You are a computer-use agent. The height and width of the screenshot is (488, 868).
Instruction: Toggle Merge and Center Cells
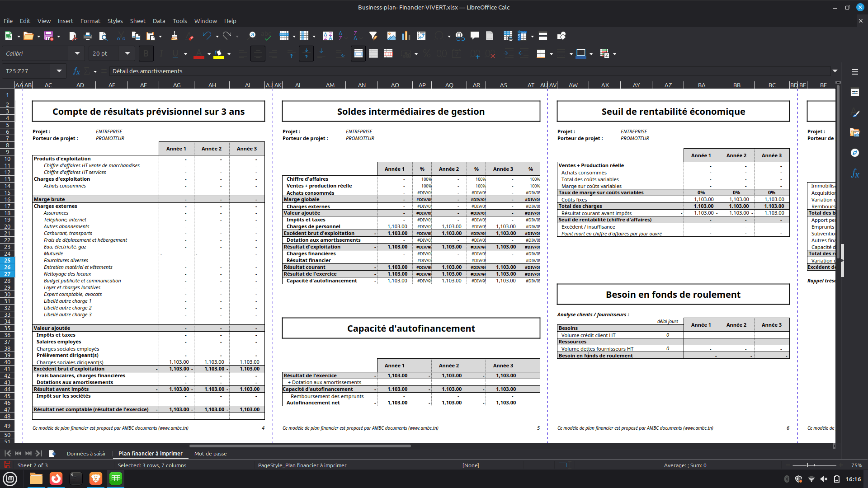coord(358,54)
